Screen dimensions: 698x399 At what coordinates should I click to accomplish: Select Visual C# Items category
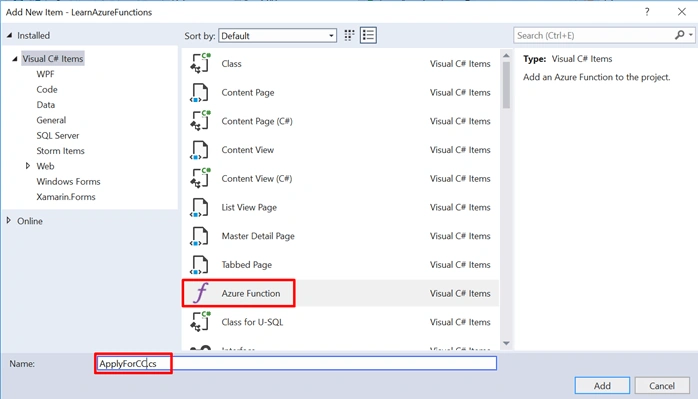click(53, 59)
